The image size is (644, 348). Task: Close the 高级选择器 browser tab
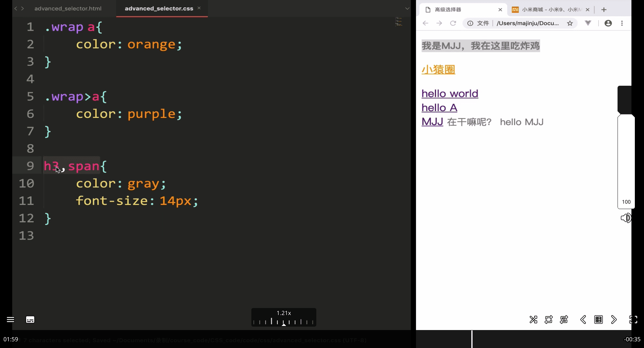tap(500, 9)
